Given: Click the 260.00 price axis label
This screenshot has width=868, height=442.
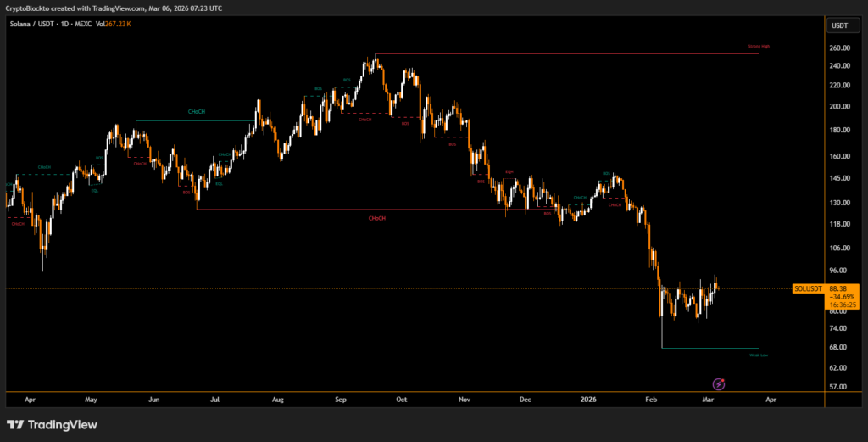Looking at the screenshot, I should (x=840, y=48).
